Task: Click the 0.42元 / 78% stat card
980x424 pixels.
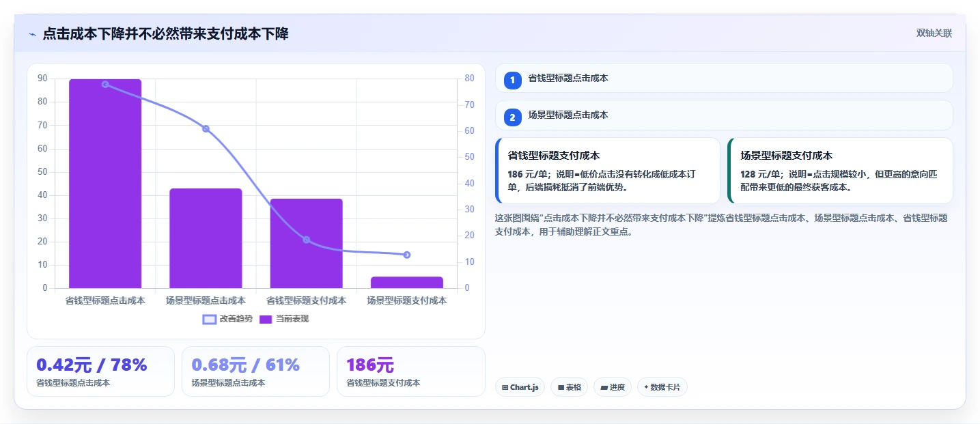Action: (x=100, y=371)
